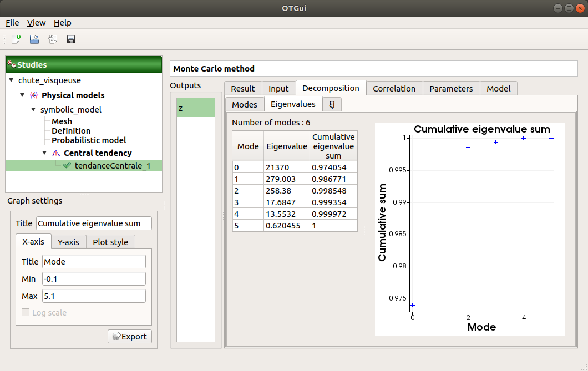Open the File menu
The image size is (588, 371).
pos(12,23)
